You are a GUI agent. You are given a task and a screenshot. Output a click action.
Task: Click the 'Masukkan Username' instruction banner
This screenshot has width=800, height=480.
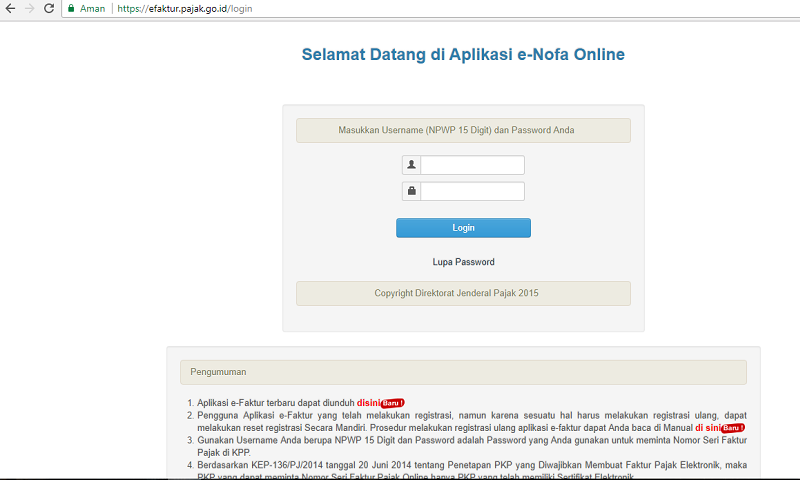coord(463,130)
